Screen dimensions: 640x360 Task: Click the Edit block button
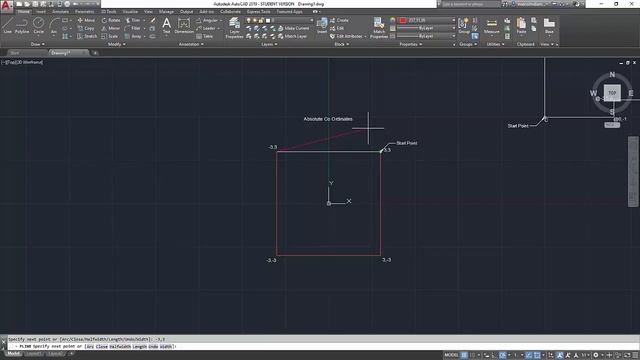(337, 28)
